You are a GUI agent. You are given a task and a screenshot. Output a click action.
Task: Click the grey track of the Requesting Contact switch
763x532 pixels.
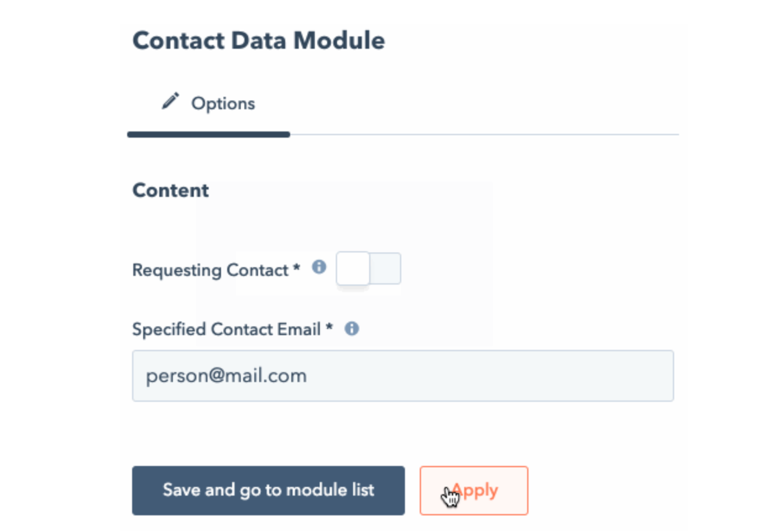tap(386, 268)
